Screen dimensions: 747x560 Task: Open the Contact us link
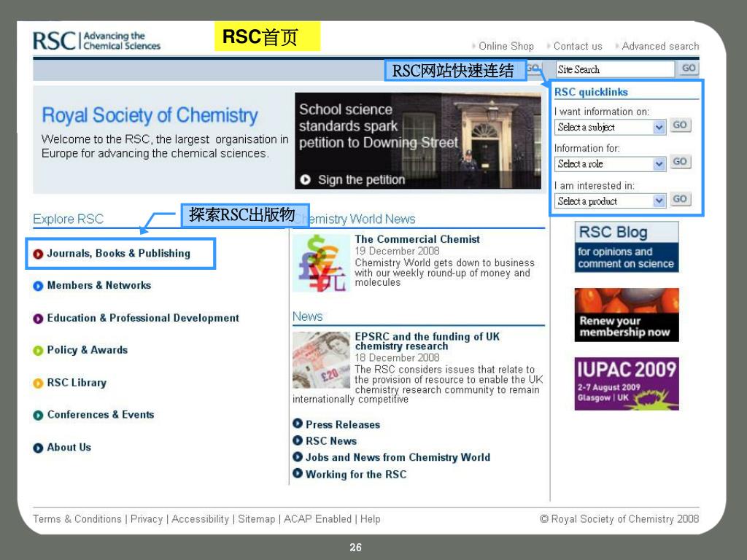[578, 46]
